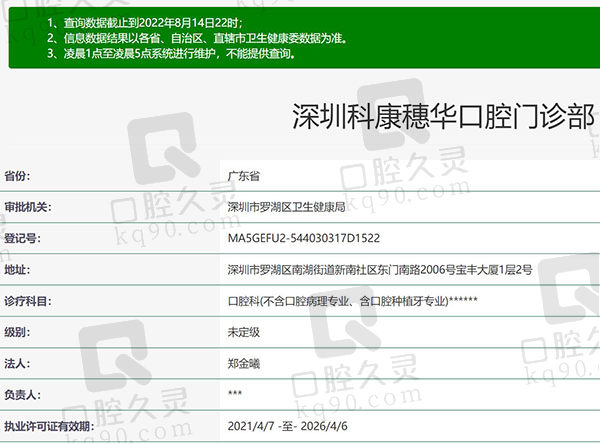Click the notice line about 卫生健康委数据为准
This screenshot has height=444, width=600.
[x=197, y=38]
